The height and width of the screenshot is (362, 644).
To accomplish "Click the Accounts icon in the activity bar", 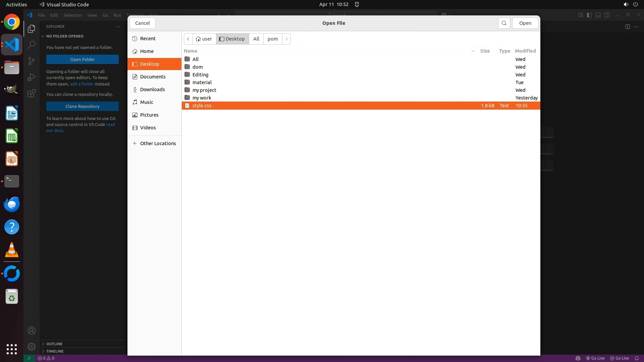I will pyautogui.click(x=32, y=330).
